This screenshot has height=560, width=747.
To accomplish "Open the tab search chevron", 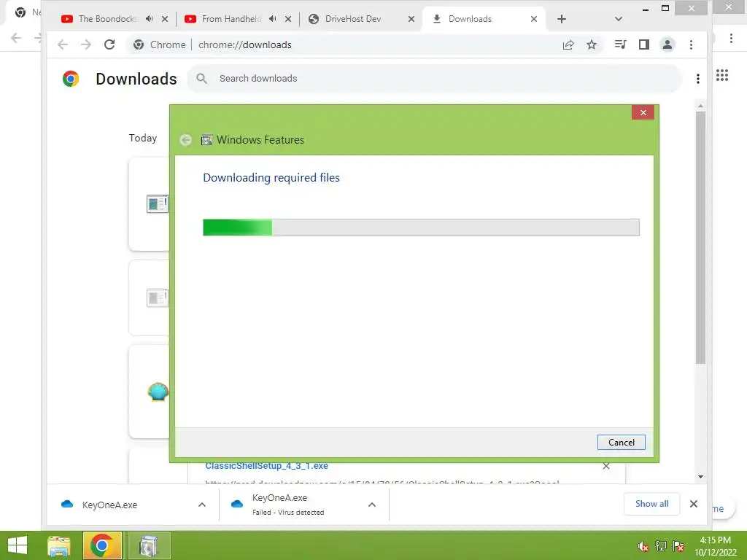I will click(x=619, y=18).
